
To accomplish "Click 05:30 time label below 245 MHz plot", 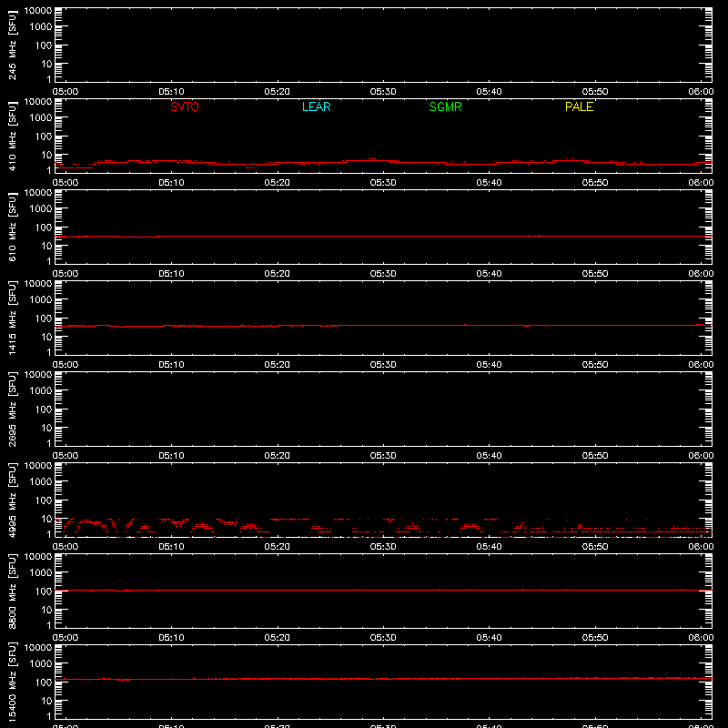I will [383, 92].
